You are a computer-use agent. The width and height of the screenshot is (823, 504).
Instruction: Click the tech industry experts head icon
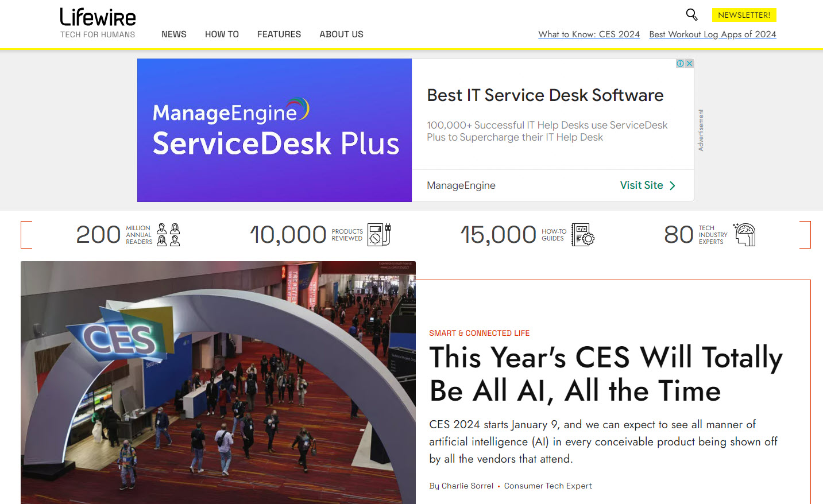coord(744,235)
